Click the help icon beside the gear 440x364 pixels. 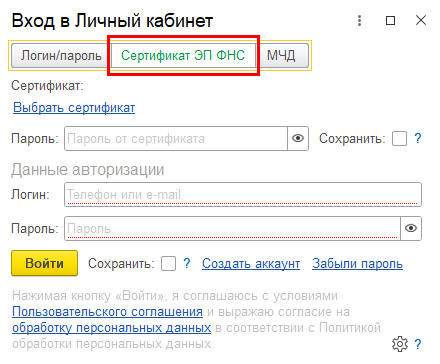pos(418,344)
